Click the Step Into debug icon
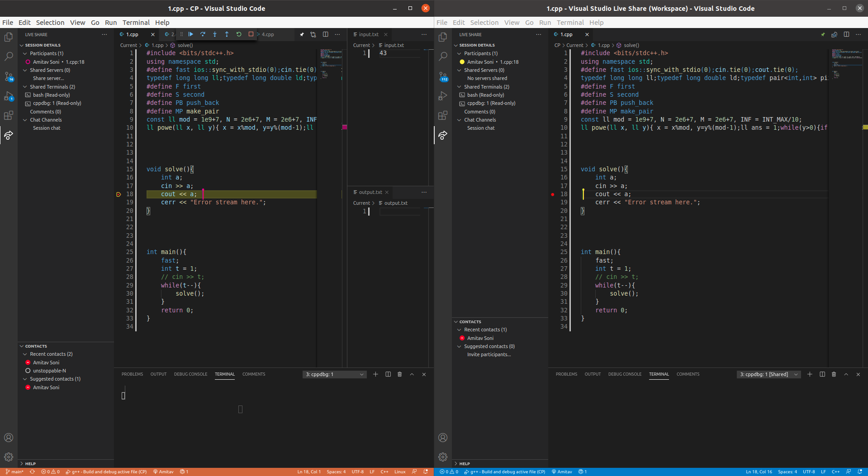This screenshot has width=868, height=476. coord(215,34)
